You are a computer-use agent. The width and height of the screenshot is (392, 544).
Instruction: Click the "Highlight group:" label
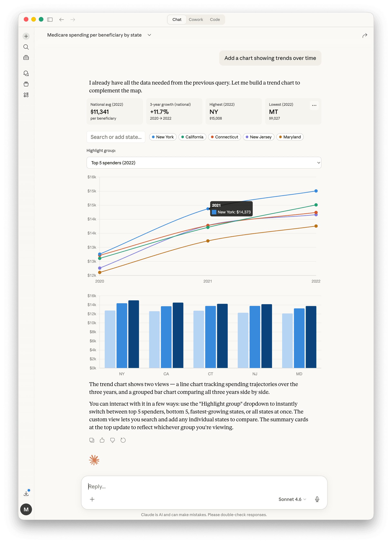coord(101,150)
